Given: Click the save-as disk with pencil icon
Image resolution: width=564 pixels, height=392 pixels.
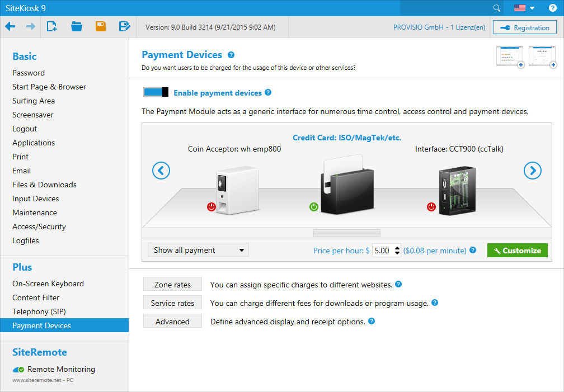Looking at the screenshot, I should pyautogui.click(x=124, y=26).
